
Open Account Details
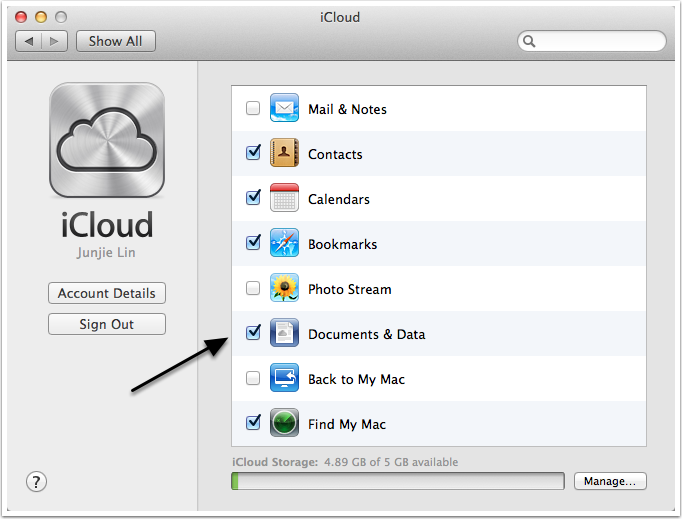pyautogui.click(x=107, y=293)
